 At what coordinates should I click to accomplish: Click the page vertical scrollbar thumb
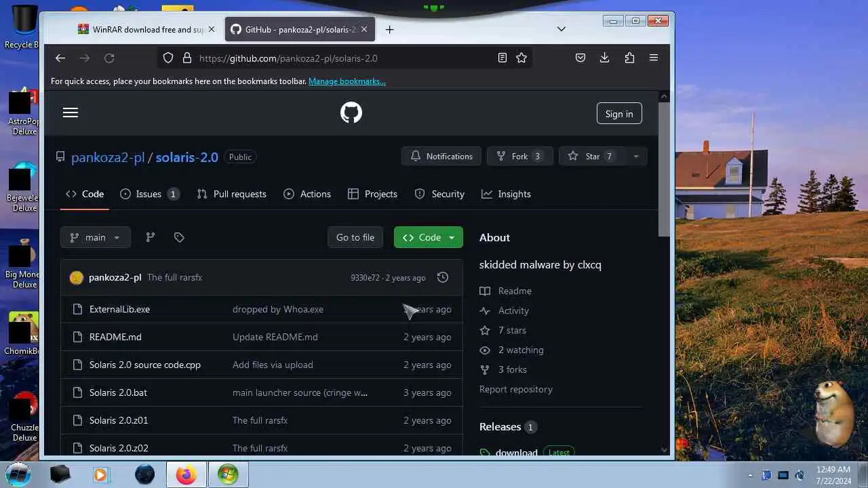click(664, 169)
